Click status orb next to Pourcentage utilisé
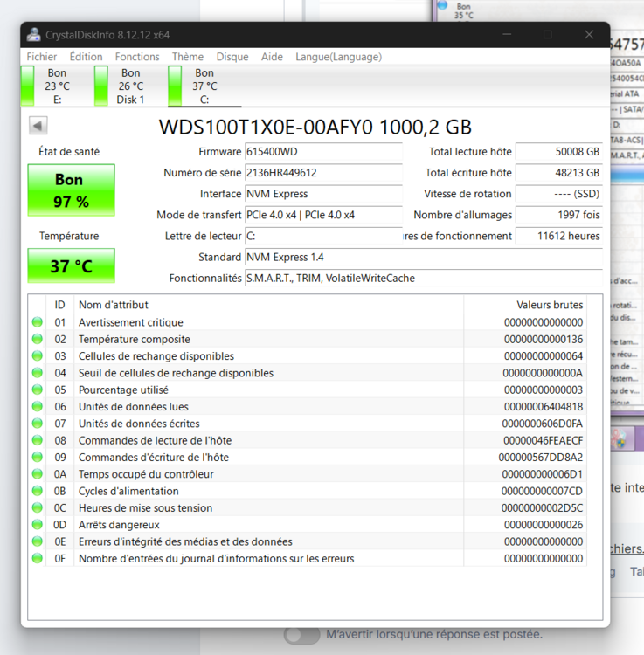644x655 pixels. tap(38, 390)
